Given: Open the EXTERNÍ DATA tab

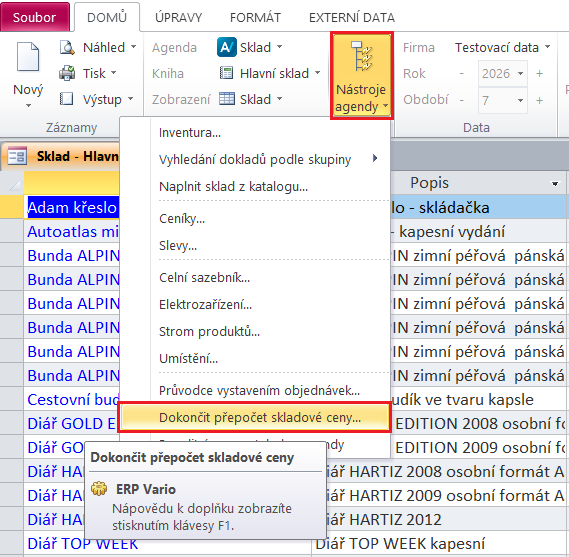Looking at the screenshot, I should coord(352,17).
